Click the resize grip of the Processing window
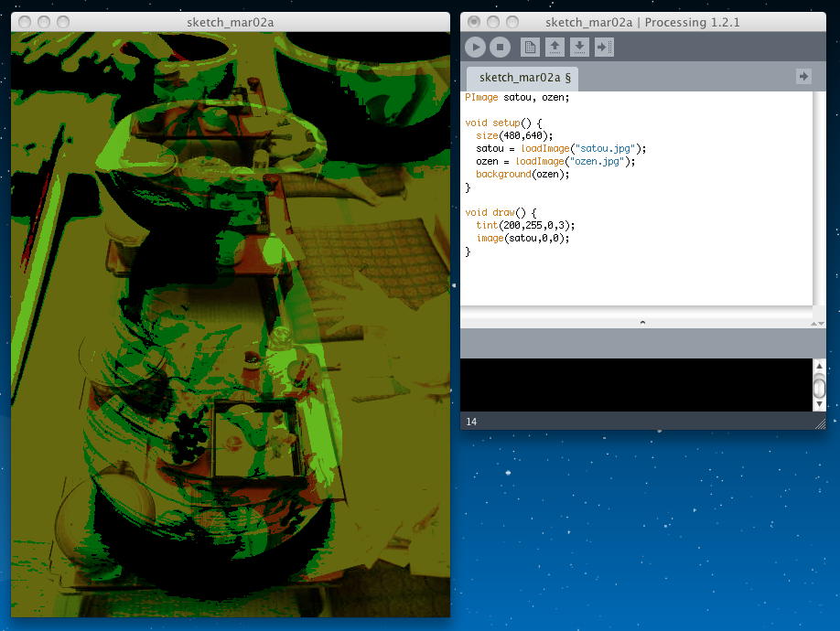This screenshot has height=631, width=840. tap(820, 424)
